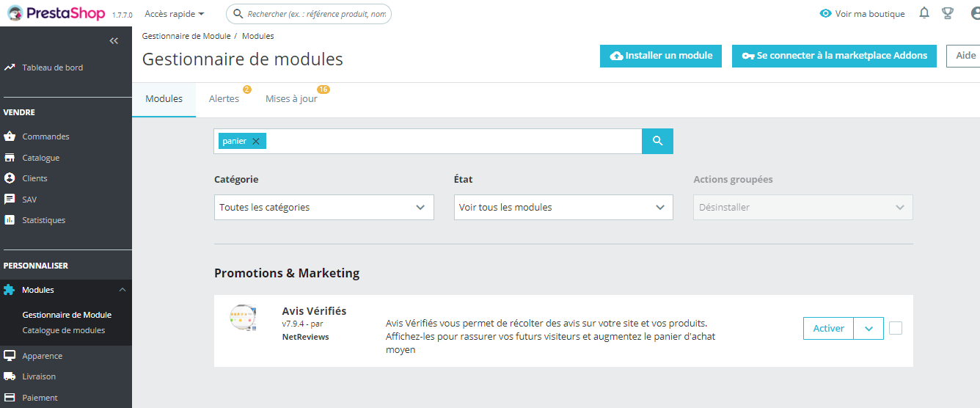Click Se connecter à la marketplace Addons
The width and height of the screenshot is (980, 408).
tap(834, 56)
